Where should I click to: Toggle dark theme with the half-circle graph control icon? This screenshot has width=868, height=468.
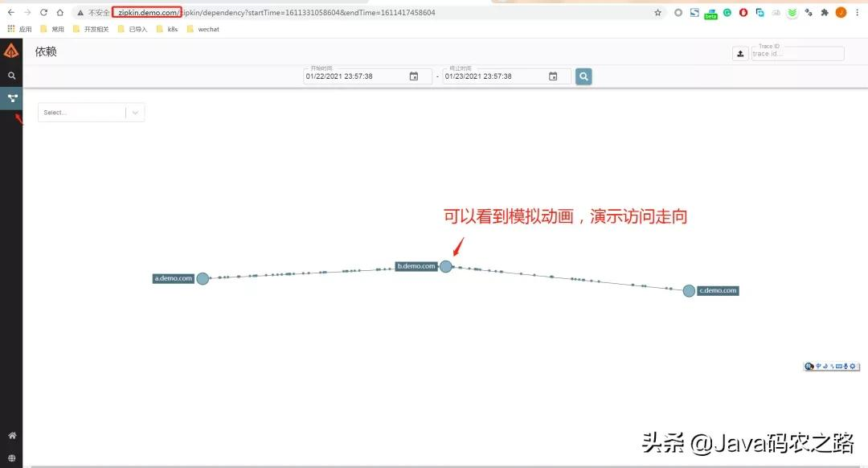(809, 366)
